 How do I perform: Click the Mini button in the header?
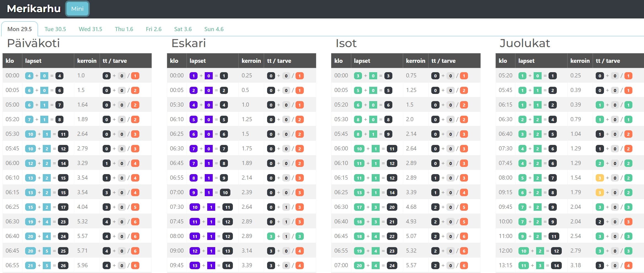[x=77, y=9]
